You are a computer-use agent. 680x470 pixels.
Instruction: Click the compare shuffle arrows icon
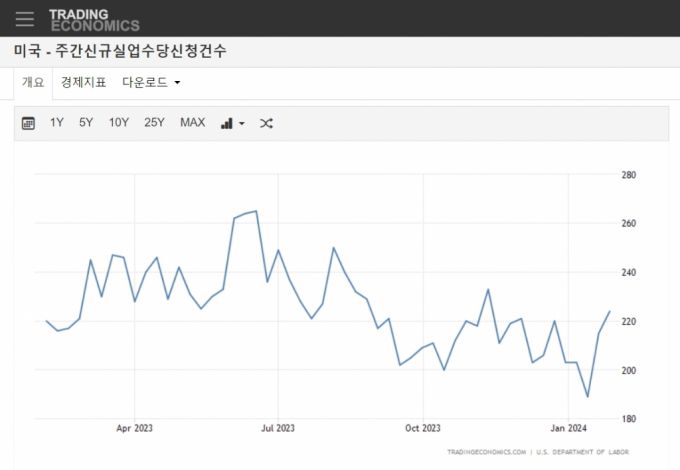click(266, 123)
